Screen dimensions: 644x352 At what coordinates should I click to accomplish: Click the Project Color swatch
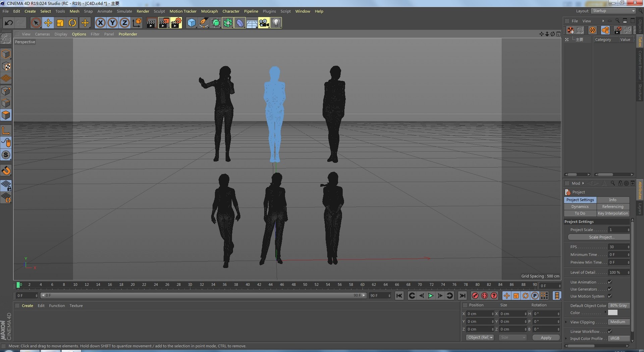coord(612,313)
